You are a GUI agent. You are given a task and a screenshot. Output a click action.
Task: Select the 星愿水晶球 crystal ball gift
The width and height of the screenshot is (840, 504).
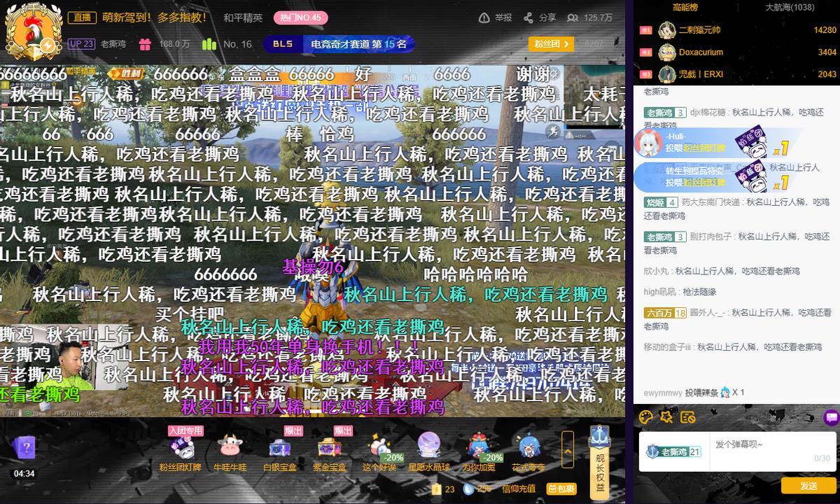click(428, 449)
